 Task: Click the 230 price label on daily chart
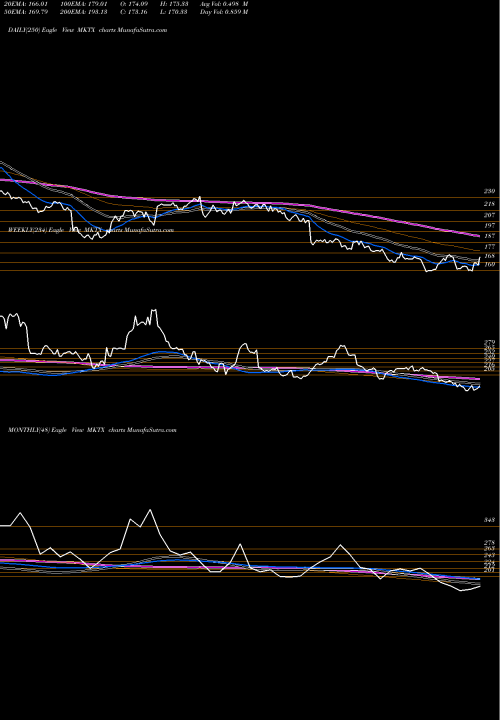[x=489, y=191]
